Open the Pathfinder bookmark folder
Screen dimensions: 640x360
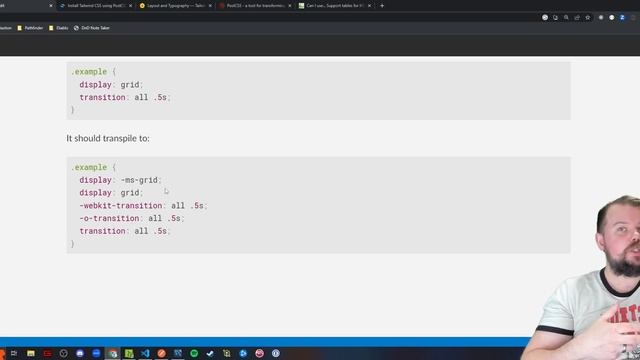[x=30, y=28]
